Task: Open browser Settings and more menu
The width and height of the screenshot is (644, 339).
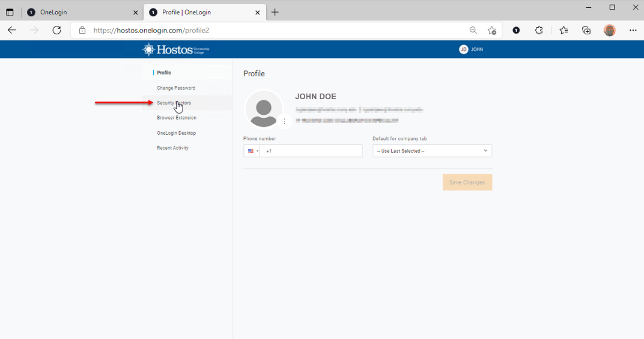Action: point(633,30)
